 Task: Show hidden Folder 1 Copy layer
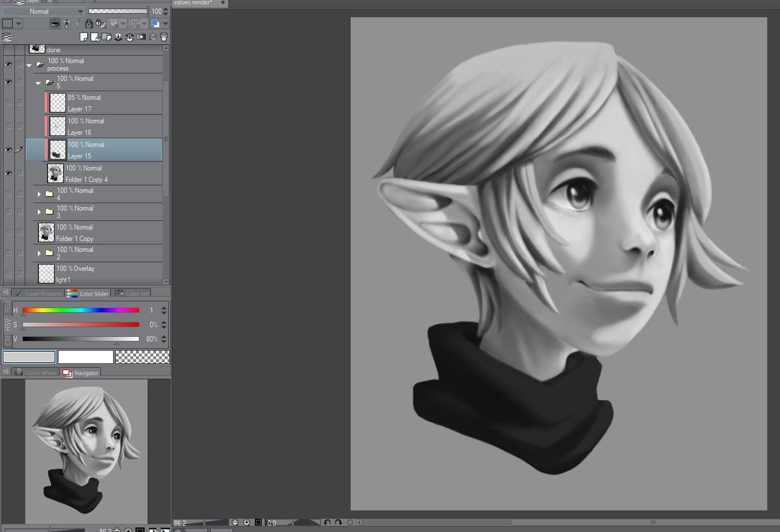8,232
